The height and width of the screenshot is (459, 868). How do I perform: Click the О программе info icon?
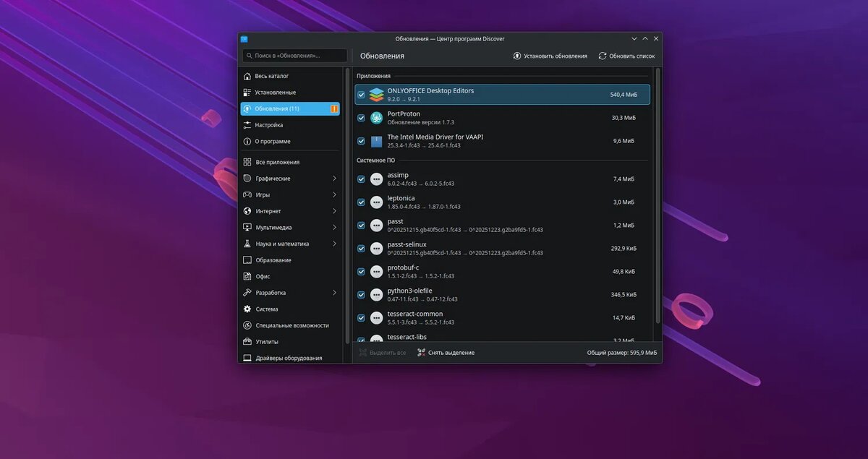coord(247,141)
